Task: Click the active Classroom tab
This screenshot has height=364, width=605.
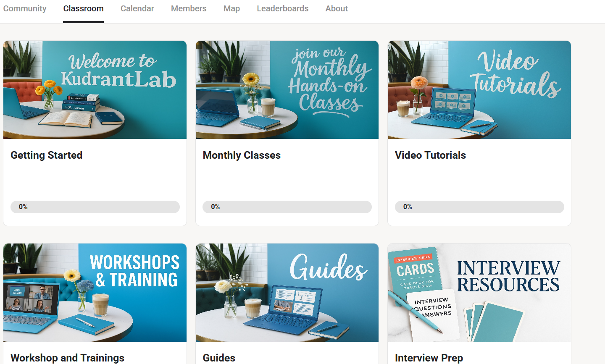Action: 83,8
